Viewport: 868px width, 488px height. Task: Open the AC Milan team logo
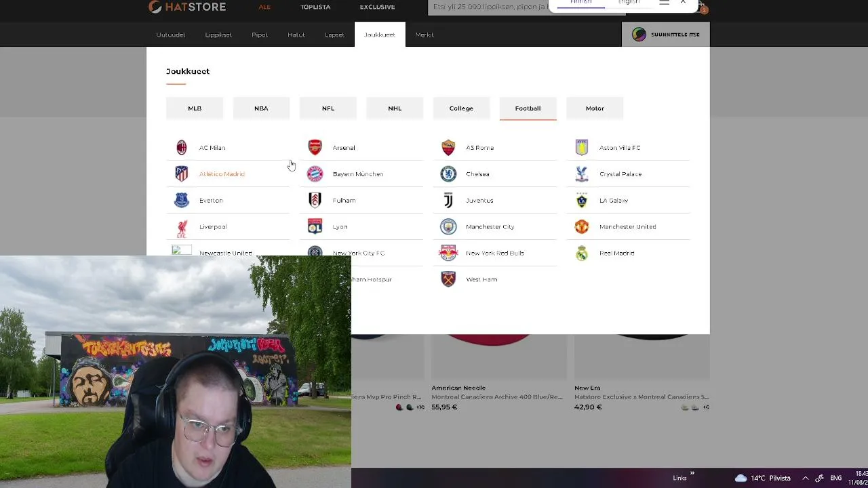pos(182,148)
